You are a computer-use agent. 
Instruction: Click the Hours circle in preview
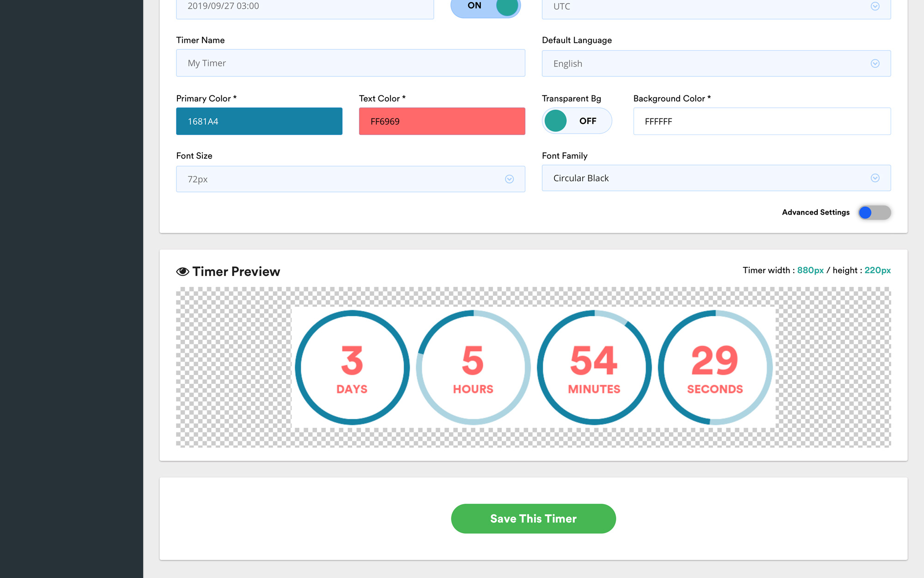click(473, 368)
